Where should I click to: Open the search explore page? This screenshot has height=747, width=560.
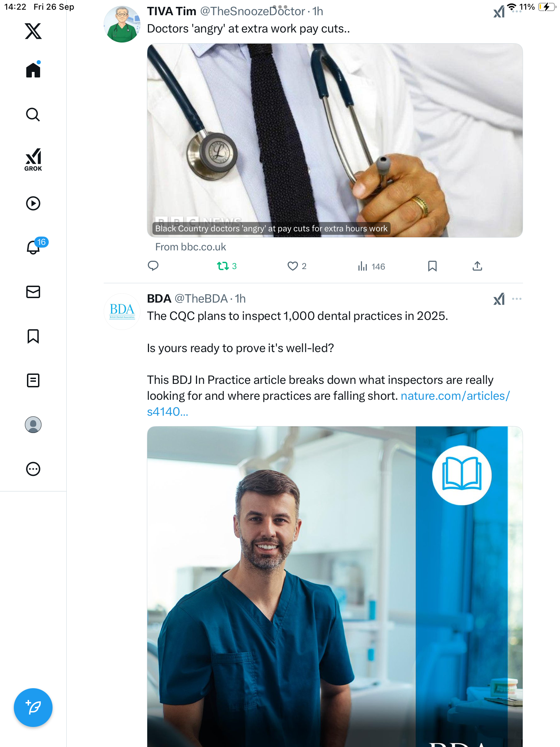point(33,114)
